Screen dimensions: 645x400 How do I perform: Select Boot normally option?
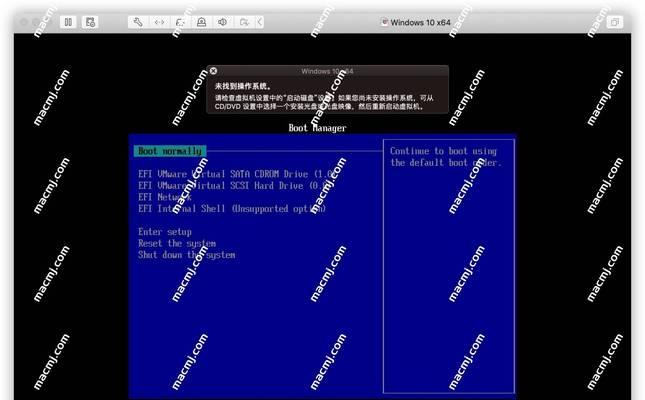170,151
